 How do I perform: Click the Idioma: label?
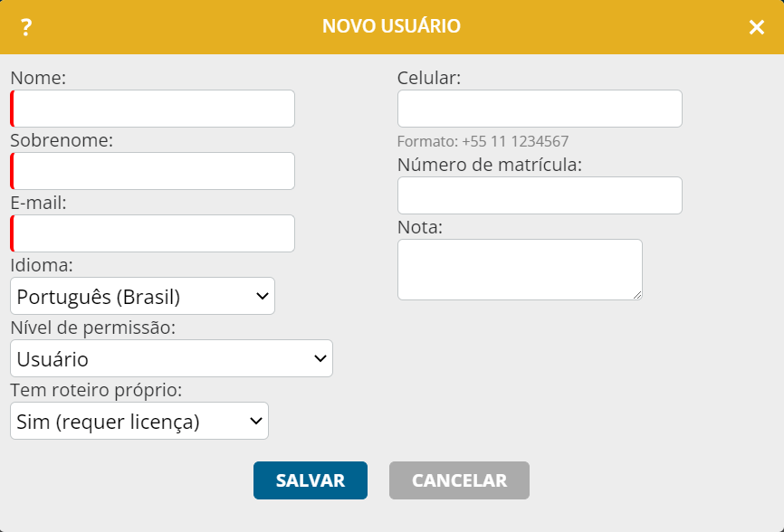click(42, 265)
